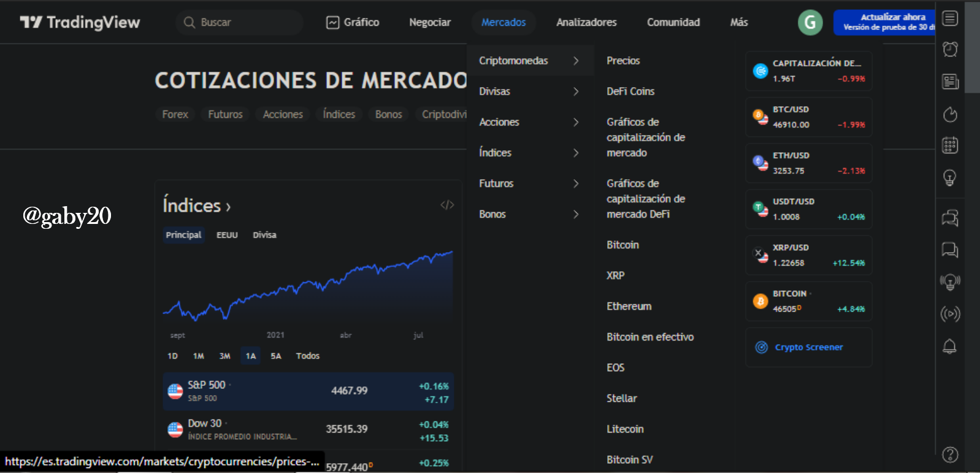
Task: Open the Comunidad menu
Action: point(673,23)
